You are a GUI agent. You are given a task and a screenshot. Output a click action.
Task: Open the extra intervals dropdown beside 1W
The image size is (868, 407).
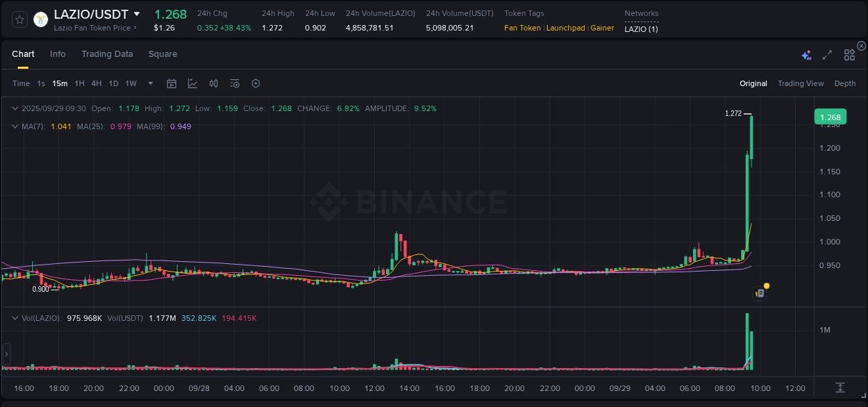coord(149,83)
